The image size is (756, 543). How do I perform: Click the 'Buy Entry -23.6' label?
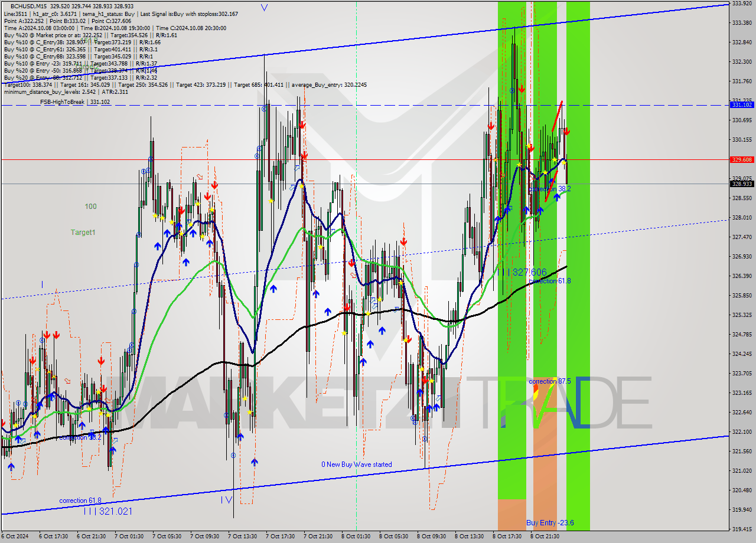point(550,523)
